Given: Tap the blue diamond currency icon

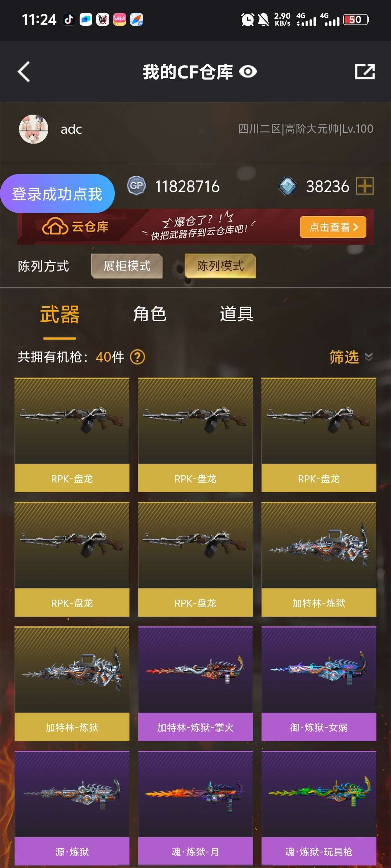Looking at the screenshot, I should (x=288, y=186).
